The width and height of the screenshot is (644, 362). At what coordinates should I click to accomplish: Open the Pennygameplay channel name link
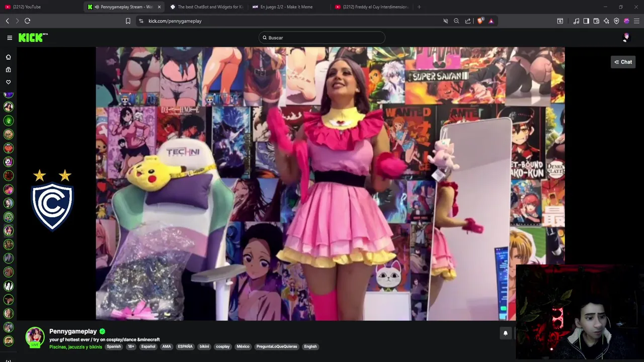point(73,331)
